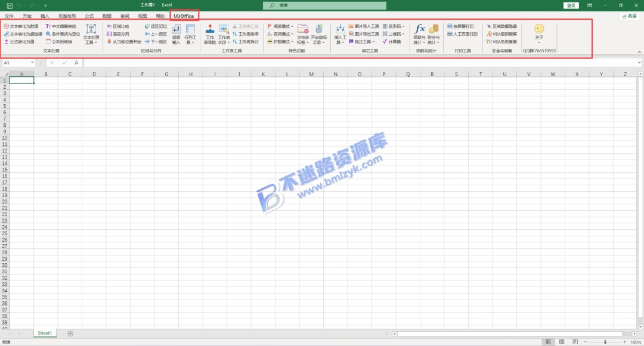This screenshot has width=644, height=346.
Task: Open 条件查找与定位 tool
Action: pos(63,34)
